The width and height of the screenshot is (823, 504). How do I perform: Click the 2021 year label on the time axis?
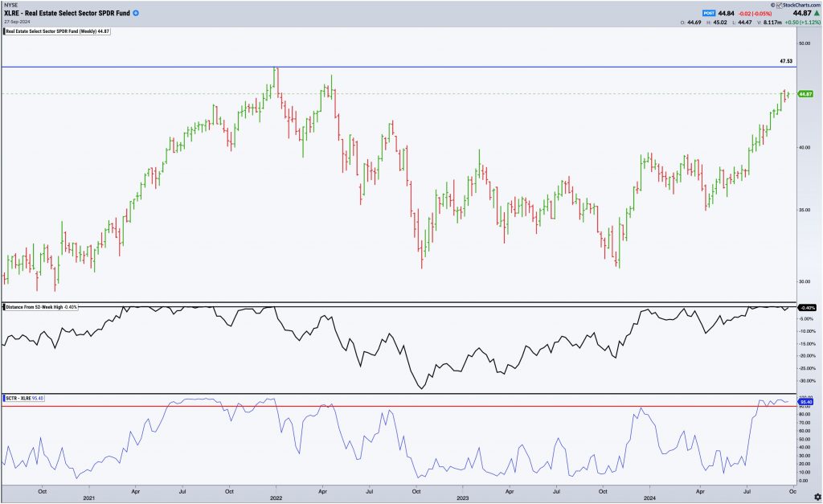click(x=89, y=498)
